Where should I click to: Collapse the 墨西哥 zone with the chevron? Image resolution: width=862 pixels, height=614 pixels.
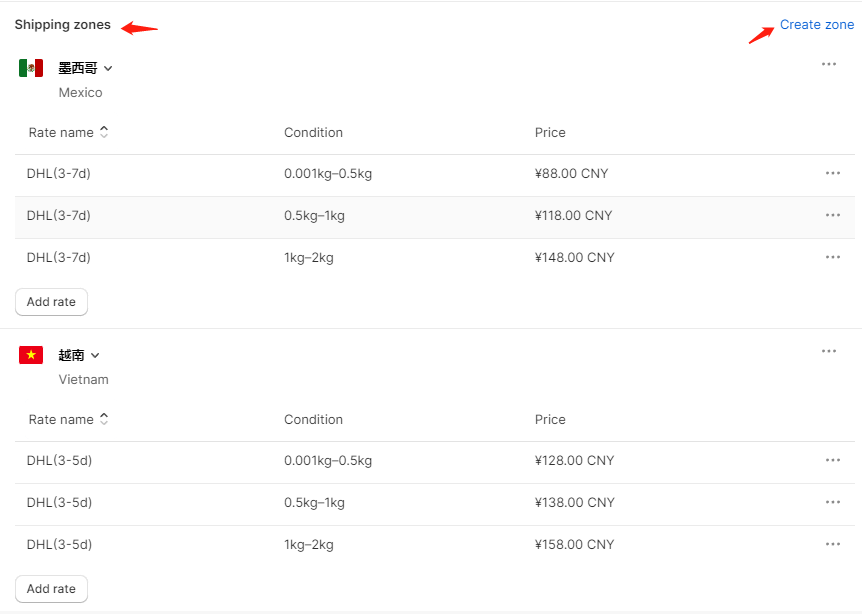click(108, 69)
